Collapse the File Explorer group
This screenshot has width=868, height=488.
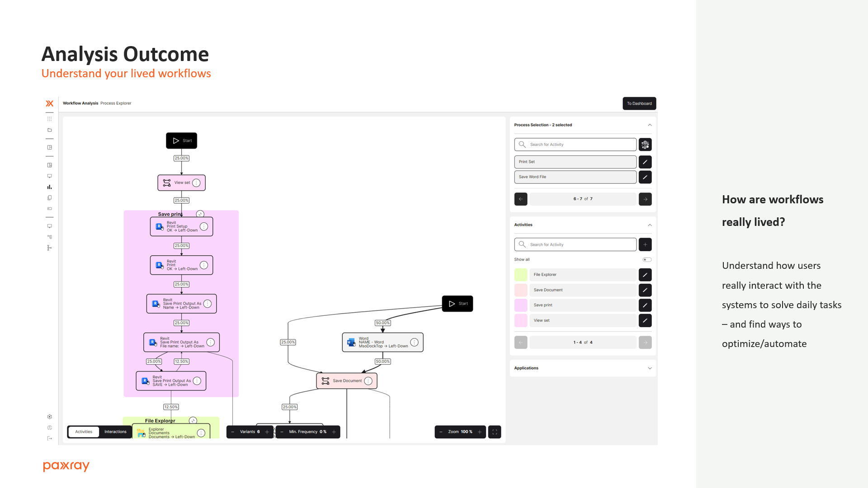coord(193,421)
